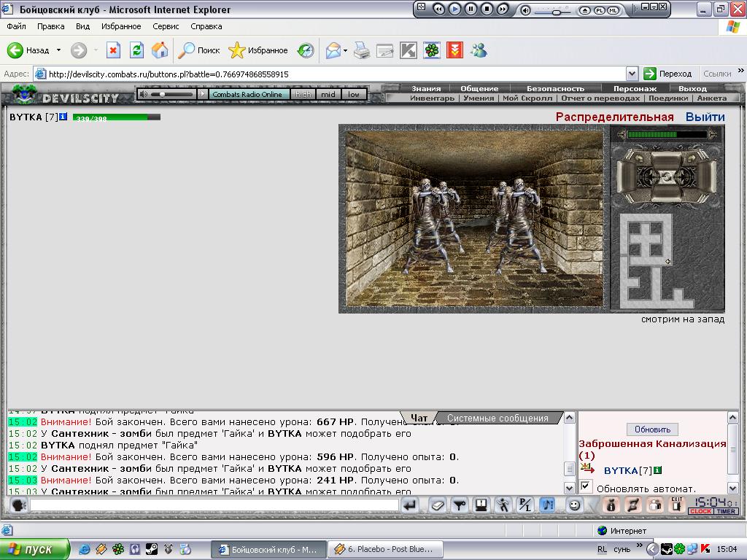Click the eraser clear-chat icon
This screenshot has height=560, width=747.
point(437,505)
